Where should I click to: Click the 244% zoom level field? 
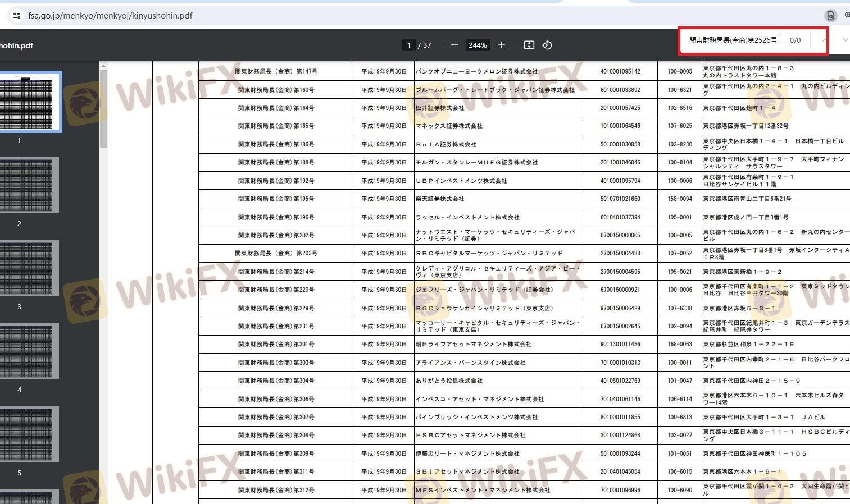click(478, 45)
